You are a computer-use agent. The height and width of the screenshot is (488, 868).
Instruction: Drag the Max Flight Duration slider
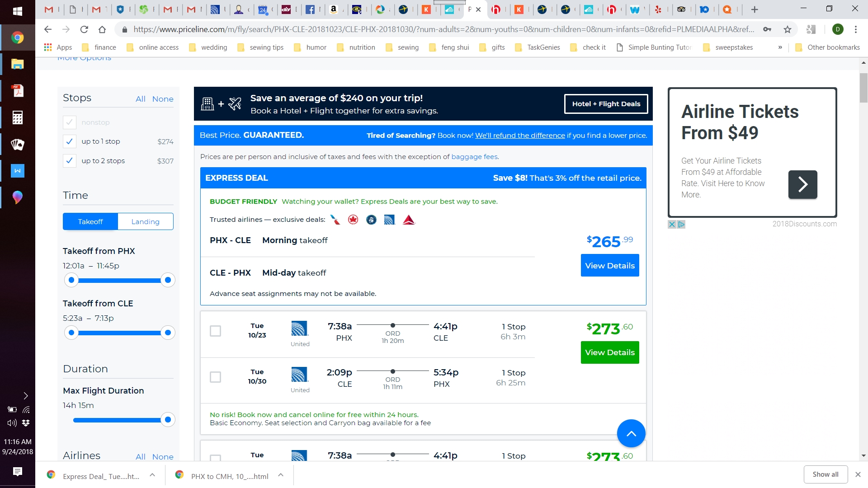pos(168,419)
